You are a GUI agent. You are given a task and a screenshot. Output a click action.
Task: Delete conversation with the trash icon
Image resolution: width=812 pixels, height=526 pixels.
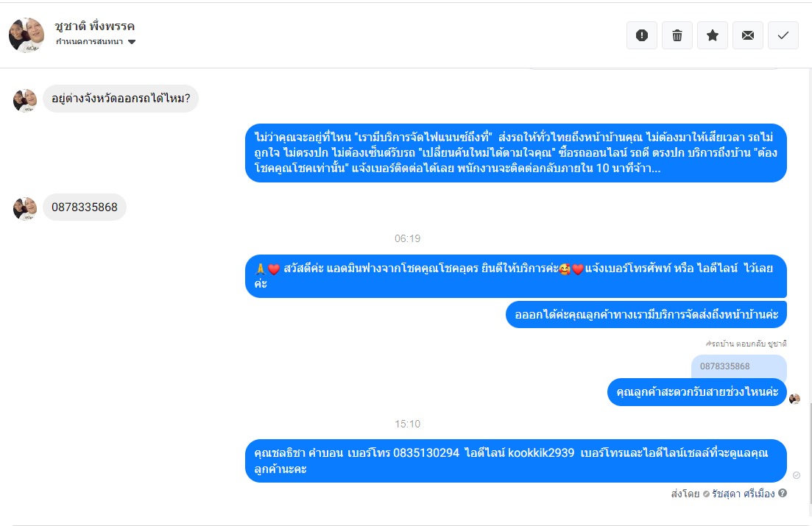tap(677, 35)
